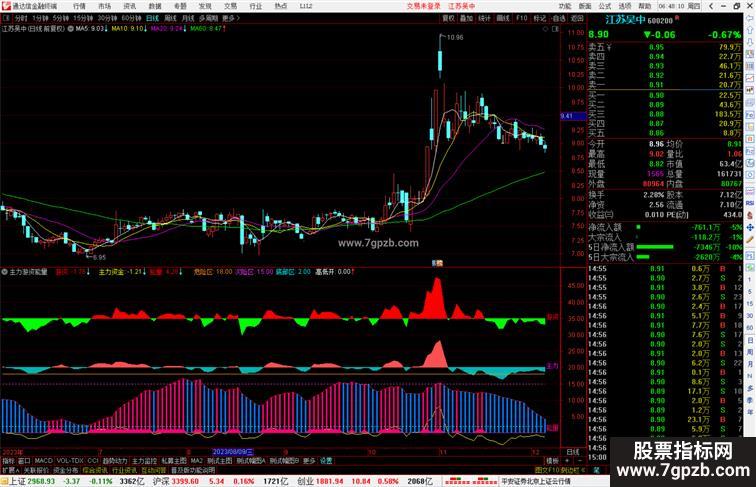The height and width of the screenshot is (487, 756).
Task: Expand the 扩展 panel toggle
Action: (10, 470)
